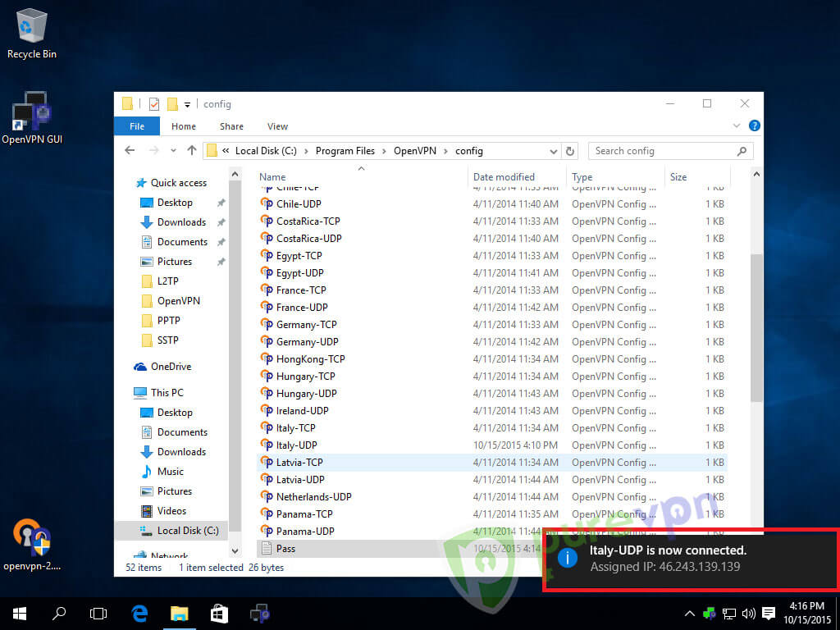This screenshot has height=630, width=840.
Task: Open SSTP folder in navigation pane
Action: (167, 340)
